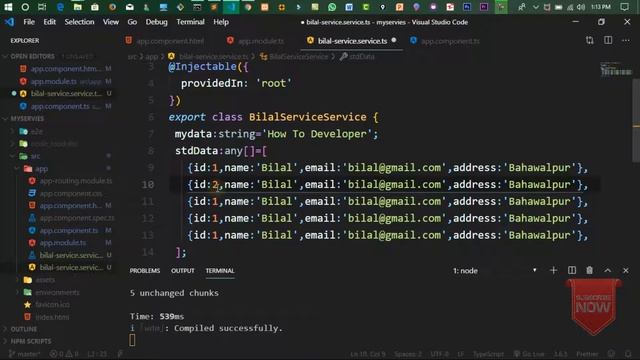Switch to the PROBLEMS panel tab
640x360 pixels.
click(145, 271)
